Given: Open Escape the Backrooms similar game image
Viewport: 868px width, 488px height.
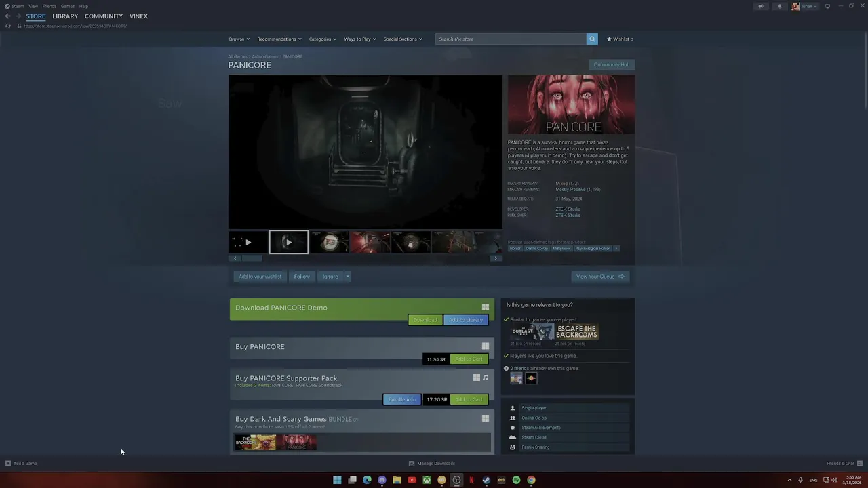Looking at the screenshot, I should pyautogui.click(x=577, y=332).
